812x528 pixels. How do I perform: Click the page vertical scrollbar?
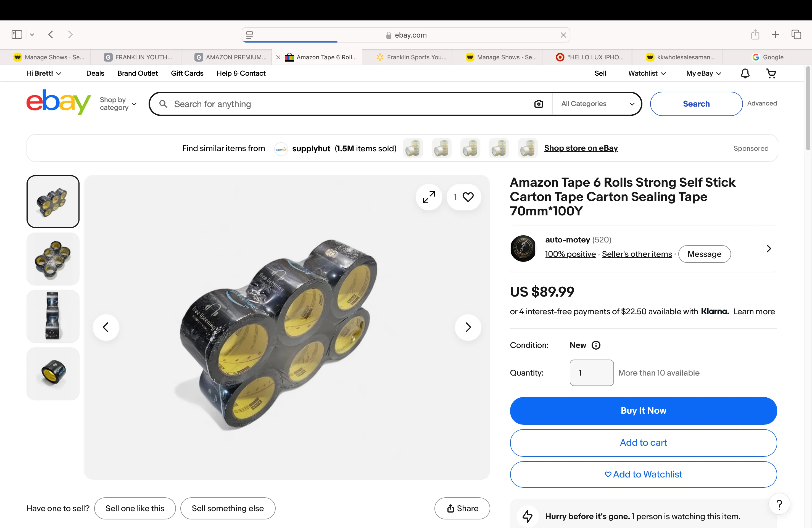pyautogui.click(x=808, y=109)
